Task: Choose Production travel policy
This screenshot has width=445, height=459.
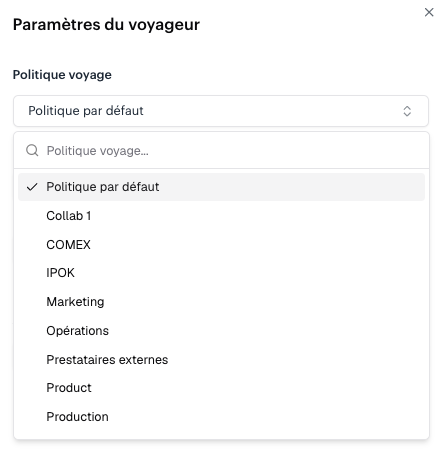Action: [221, 417]
